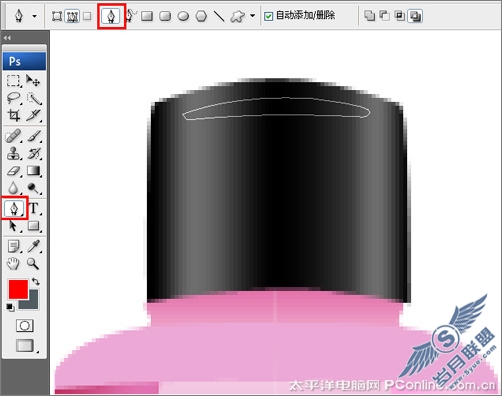
Task: Click the Photoshop Ps logo header
Action: pos(24,61)
